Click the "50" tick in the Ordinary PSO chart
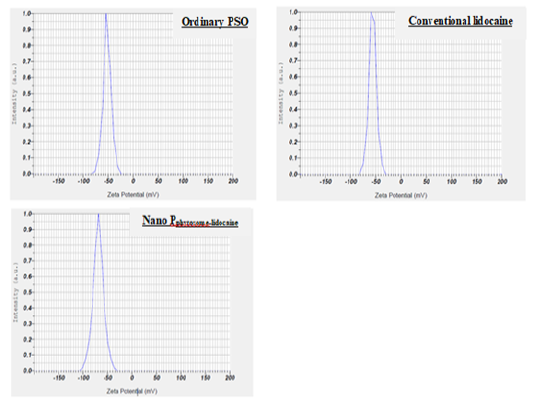Screen dimensions: 533x410 (x=158, y=181)
